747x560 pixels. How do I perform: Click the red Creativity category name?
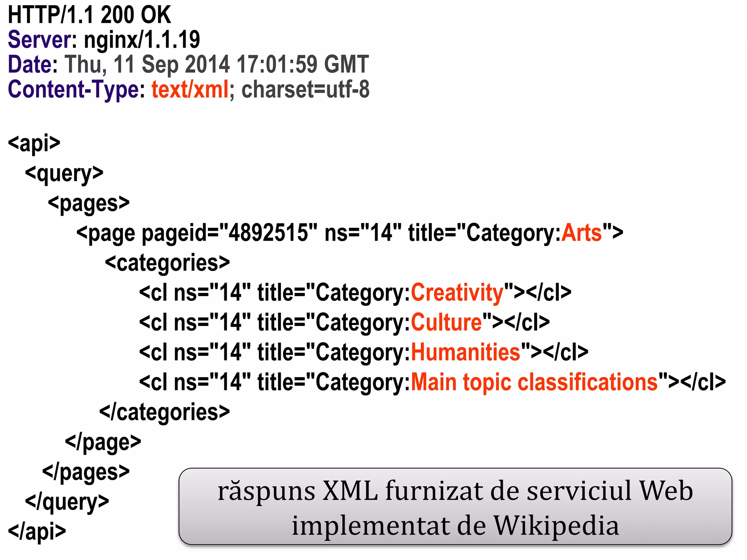457,293
